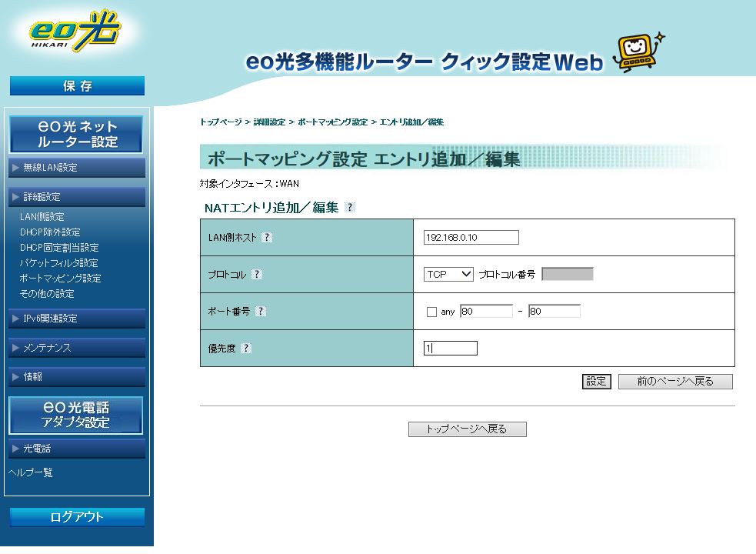Click トップページへ戻る button

[x=467, y=429]
